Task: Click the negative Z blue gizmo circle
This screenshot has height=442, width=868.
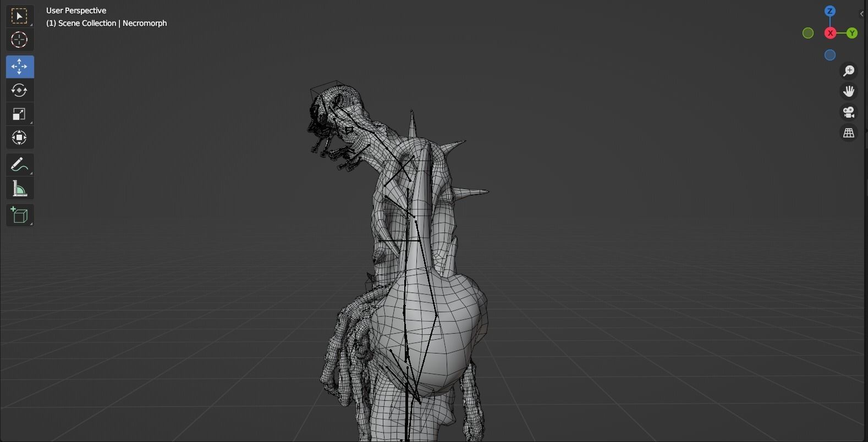Action: (830, 55)
